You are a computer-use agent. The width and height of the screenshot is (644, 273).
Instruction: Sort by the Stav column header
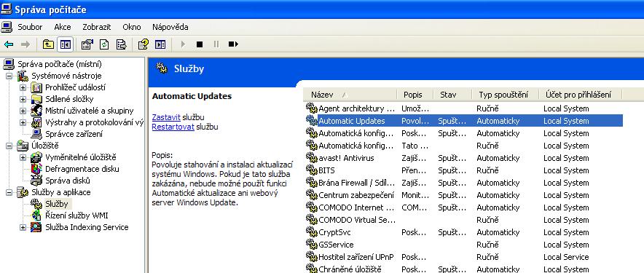click(452, 95)
